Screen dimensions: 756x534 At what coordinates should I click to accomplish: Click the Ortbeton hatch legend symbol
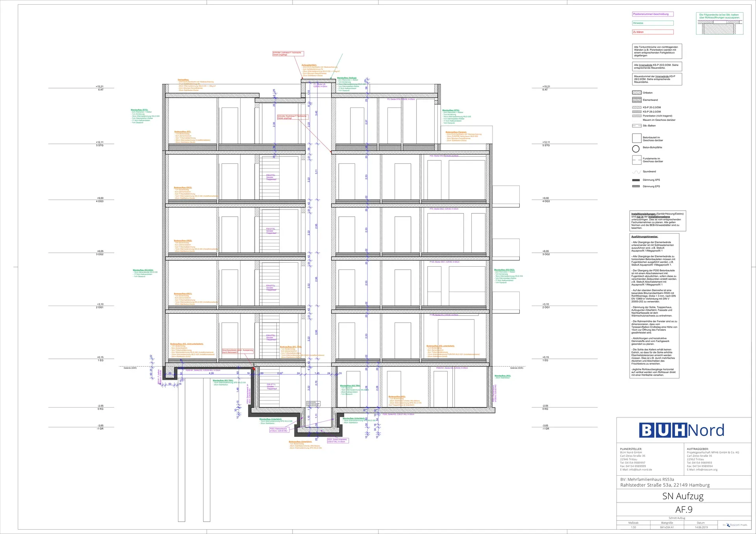636,93
